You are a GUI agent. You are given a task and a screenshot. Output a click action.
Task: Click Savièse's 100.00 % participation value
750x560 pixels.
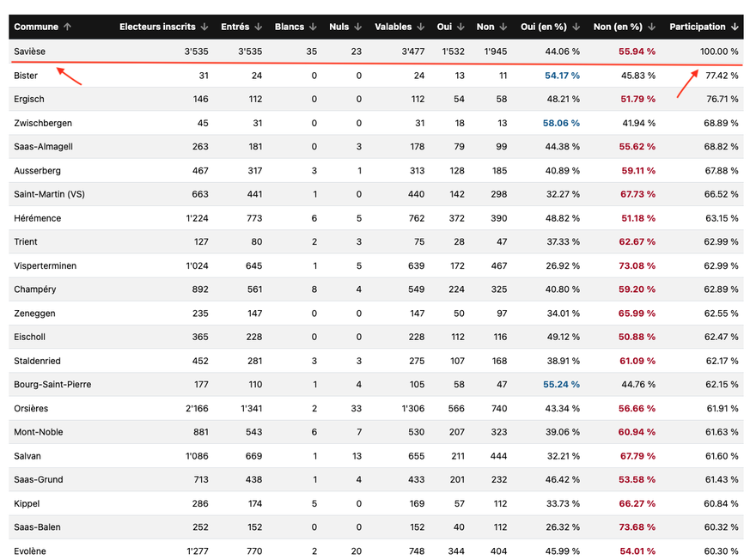[x=718, y=52]
